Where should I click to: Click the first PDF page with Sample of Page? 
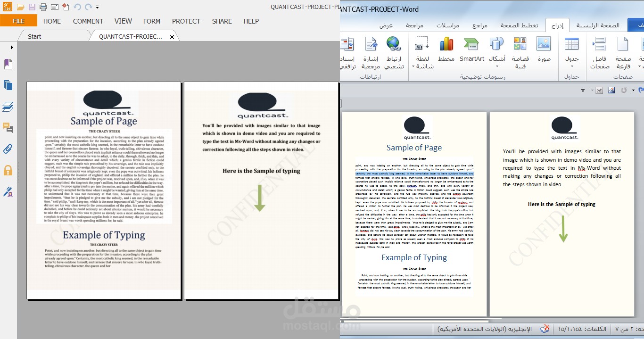(x=104, y=190)
